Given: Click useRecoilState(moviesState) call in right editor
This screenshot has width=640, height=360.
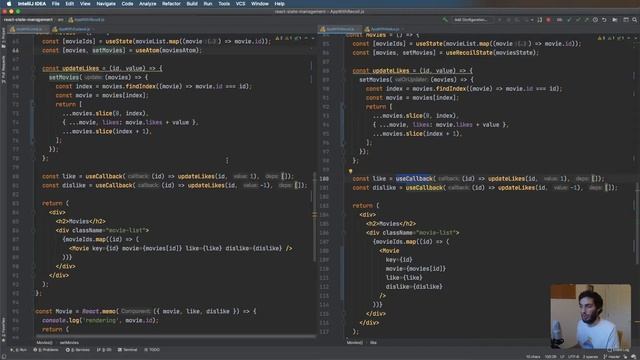Looking at the screenshot, I should pyautogui.click(x=492, y=53).
